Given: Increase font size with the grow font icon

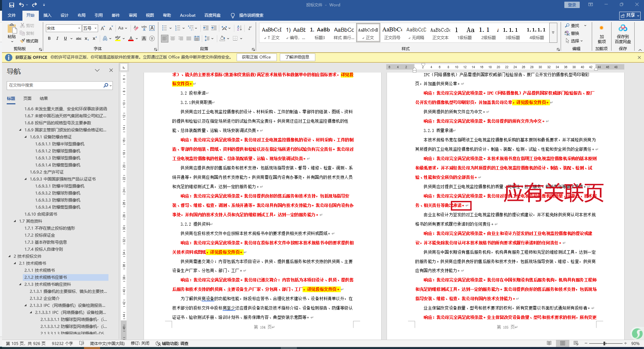Looking at the screenshot, I should tap(103, 28).
